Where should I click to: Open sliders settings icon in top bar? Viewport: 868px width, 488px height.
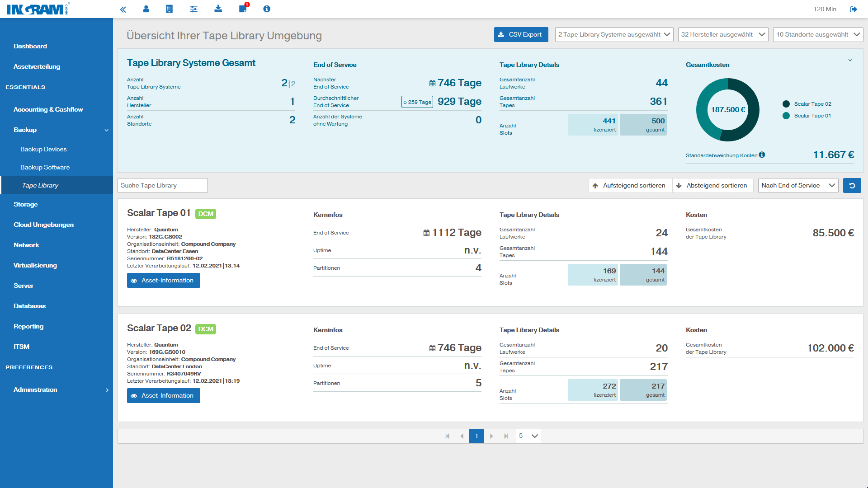tap(194, 9)
